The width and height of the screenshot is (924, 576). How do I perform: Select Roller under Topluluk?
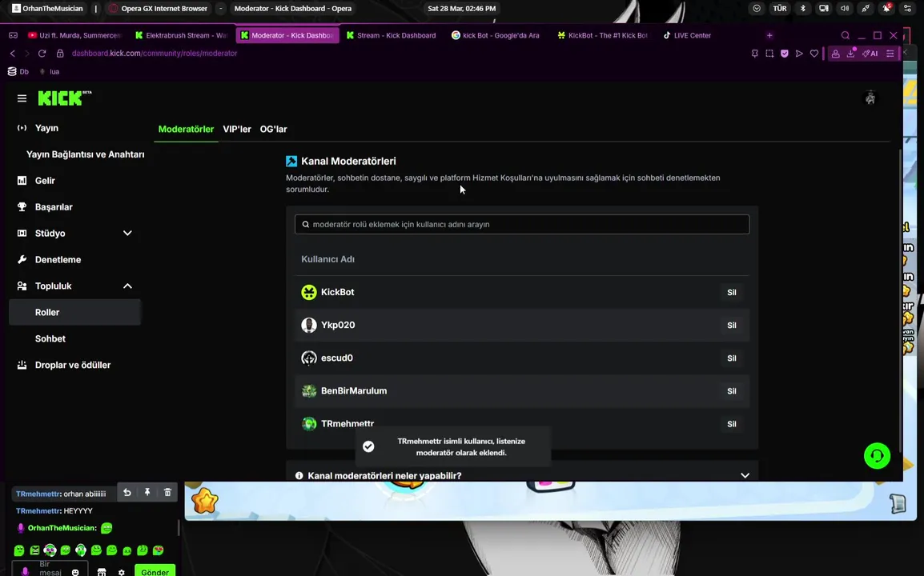74,312
